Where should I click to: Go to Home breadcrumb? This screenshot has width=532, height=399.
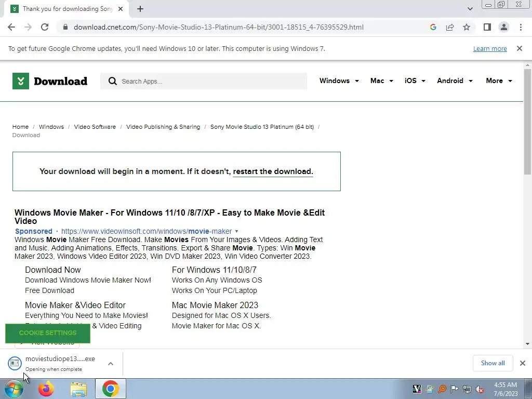click(x=20, y=127)
